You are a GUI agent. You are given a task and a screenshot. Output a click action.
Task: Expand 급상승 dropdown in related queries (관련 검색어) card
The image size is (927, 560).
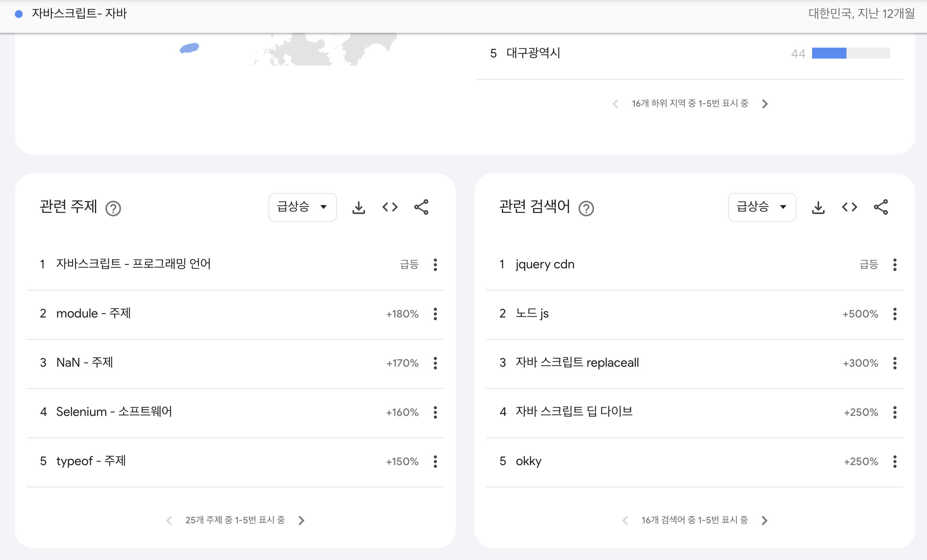(762, 207)
